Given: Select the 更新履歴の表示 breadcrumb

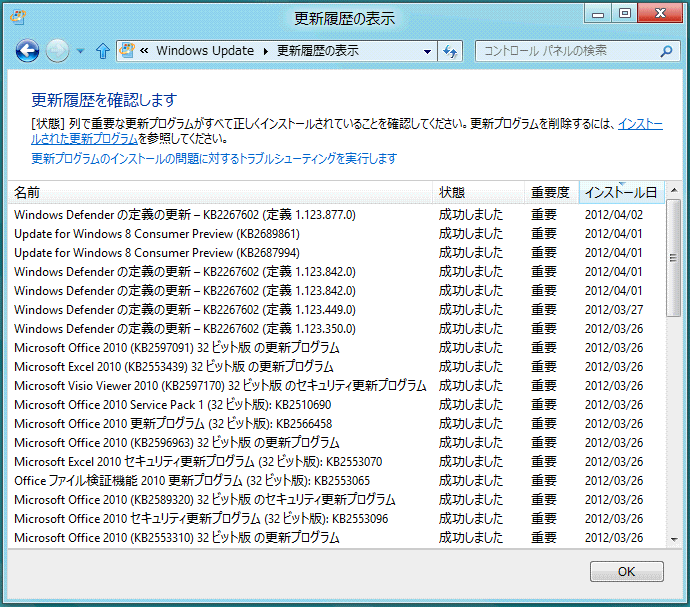Looking at the screenshot, I should click(318, 51).
